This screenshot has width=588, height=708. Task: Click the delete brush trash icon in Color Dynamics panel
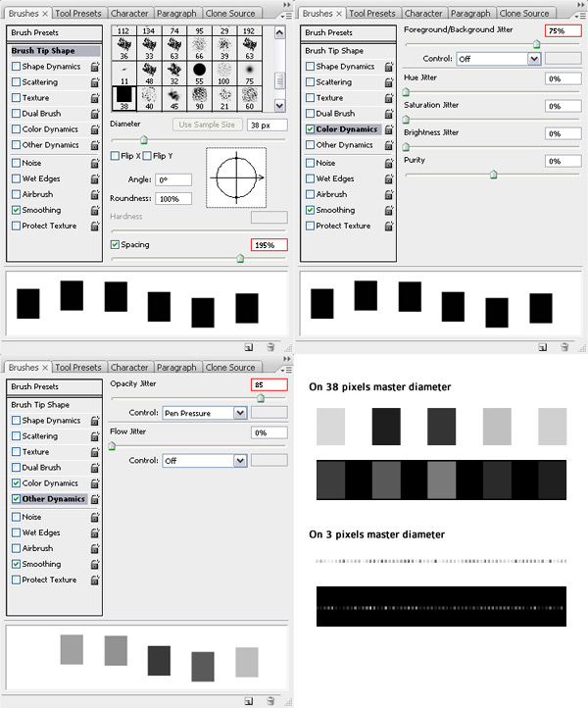click(x=564, y=347)
